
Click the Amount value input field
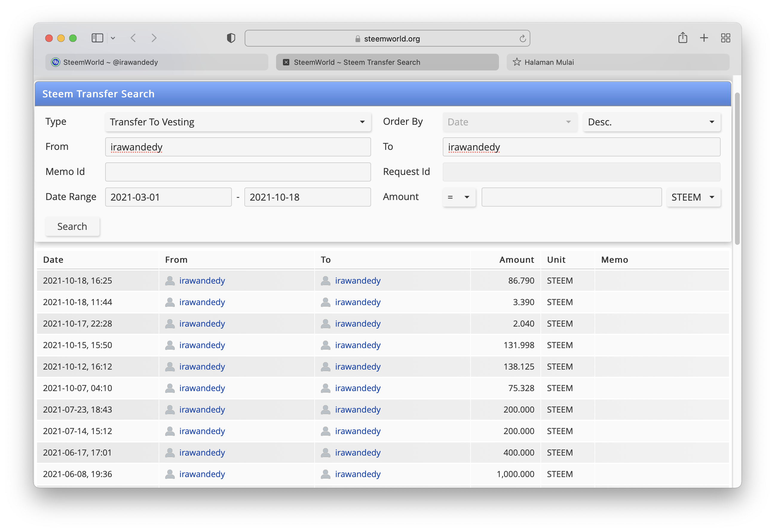(571, 197)
